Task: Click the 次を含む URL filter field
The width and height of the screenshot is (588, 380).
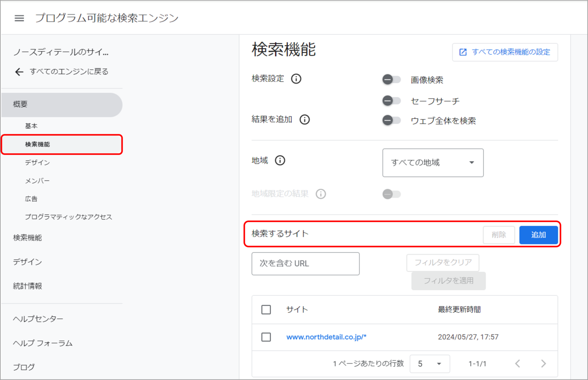Action: [x=305, y=264]
